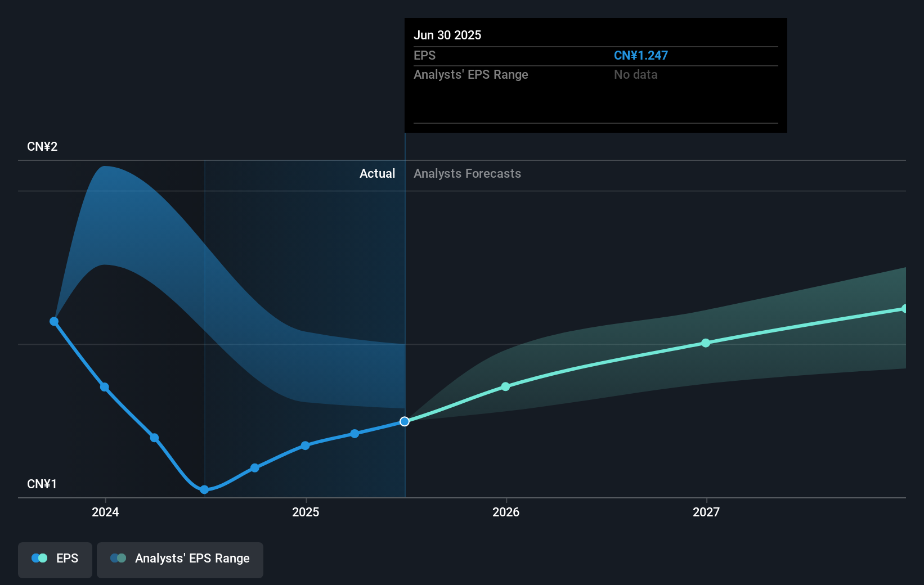Expand the Analysts' EPS Range row in tooltip
This screenshot has width=924, height=585.
471,74
